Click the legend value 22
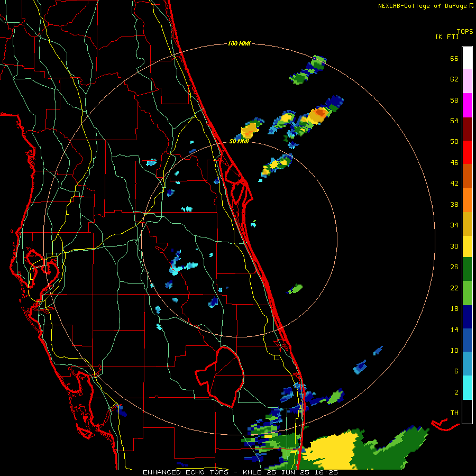The height and width of the screenshot is (476, 476). (454, 288)
